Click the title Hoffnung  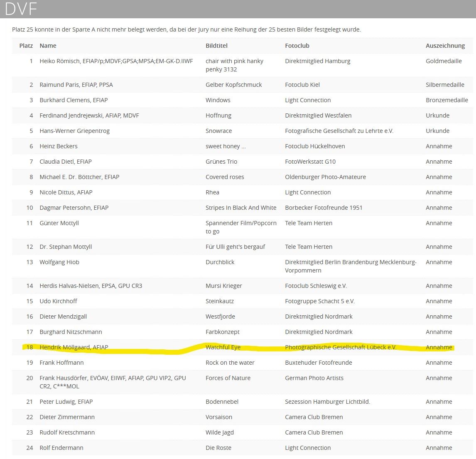point(218,115)
